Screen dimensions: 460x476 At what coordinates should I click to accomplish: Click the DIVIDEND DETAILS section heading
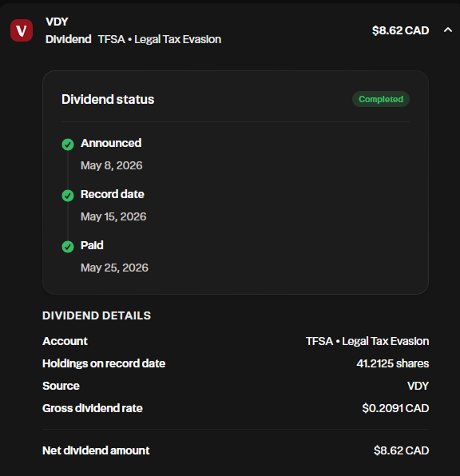pyautogui.click(x=97, y=315)
